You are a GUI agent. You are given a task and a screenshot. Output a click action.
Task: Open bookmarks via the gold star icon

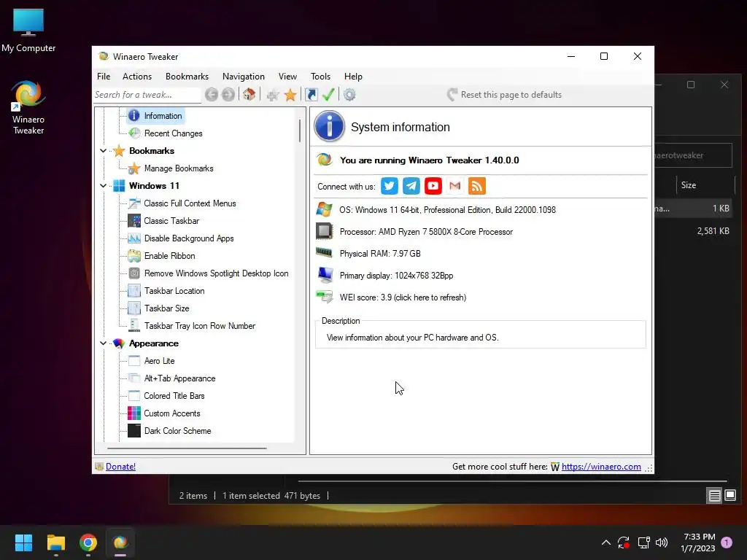(290, 95)
